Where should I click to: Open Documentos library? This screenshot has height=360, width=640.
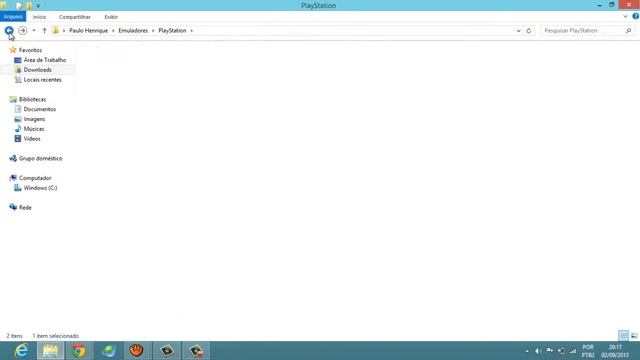(40, 109)
